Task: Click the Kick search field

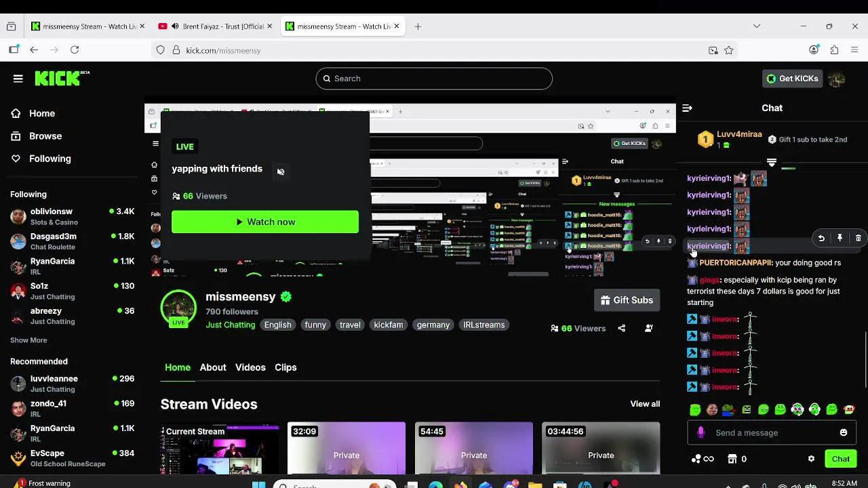Action: click(434, 79)
